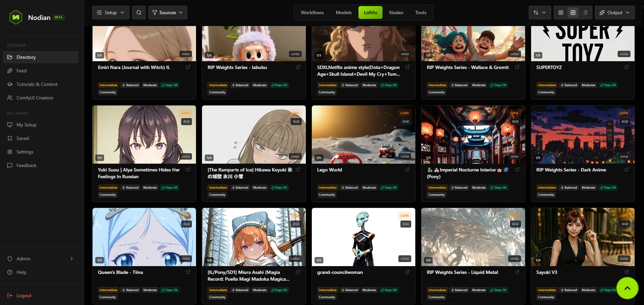Open external link for Sayuki V3

627,272
